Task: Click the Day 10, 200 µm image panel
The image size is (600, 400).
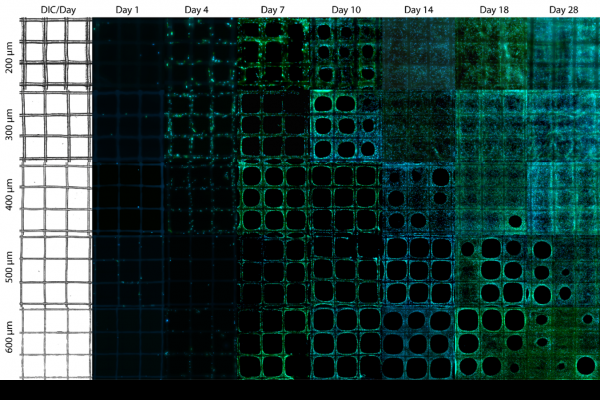Action: point(346,53)
